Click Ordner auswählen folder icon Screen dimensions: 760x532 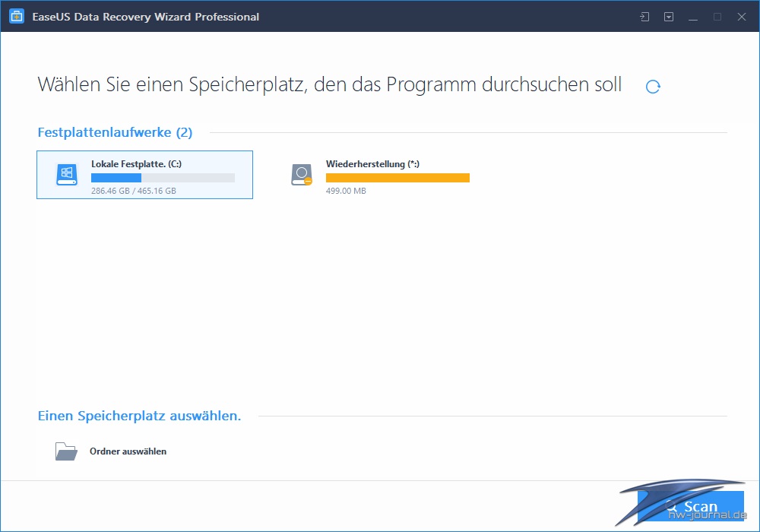(66, 451)
